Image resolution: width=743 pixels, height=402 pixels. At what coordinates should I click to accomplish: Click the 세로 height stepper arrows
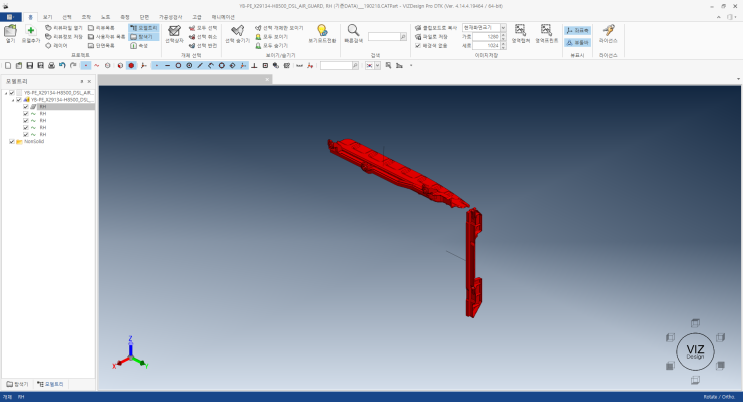click(503, 46)
